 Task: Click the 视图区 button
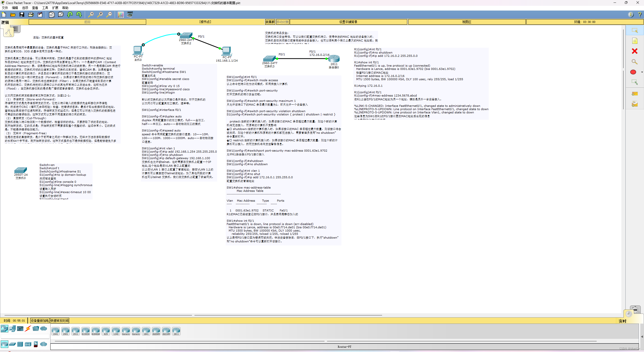coord(467,22)
